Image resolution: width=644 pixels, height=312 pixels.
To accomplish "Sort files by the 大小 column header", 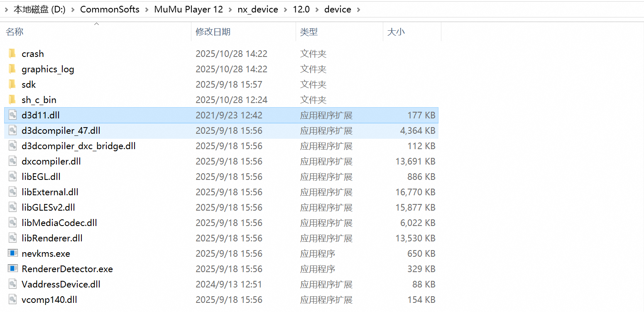I will point(396,32).
